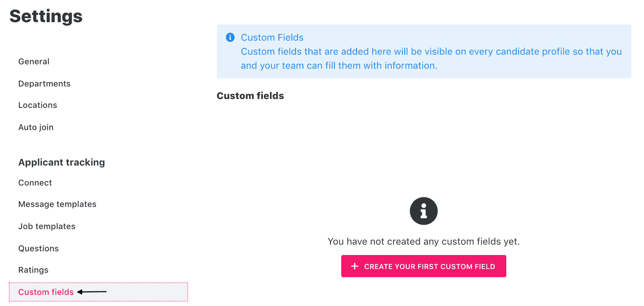Go to Departments settings
644x306 pixels.
click(x=44, y=84)
